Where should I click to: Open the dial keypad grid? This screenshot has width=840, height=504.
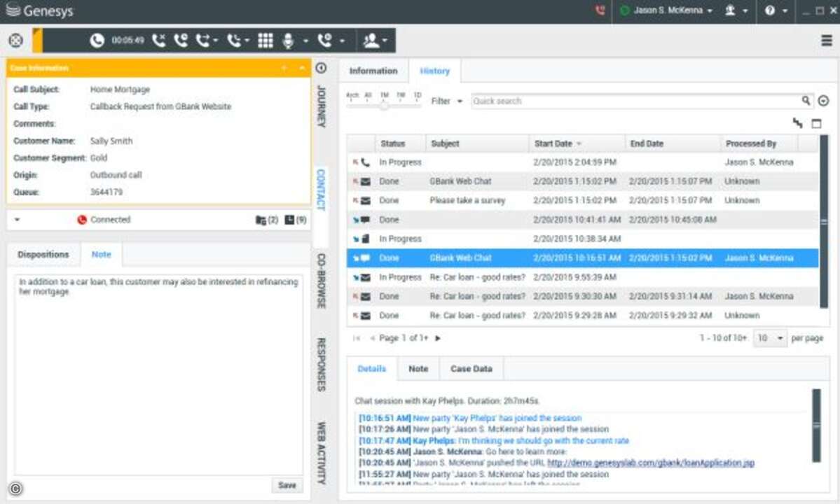pyautogui.click(x=265, y=41)
